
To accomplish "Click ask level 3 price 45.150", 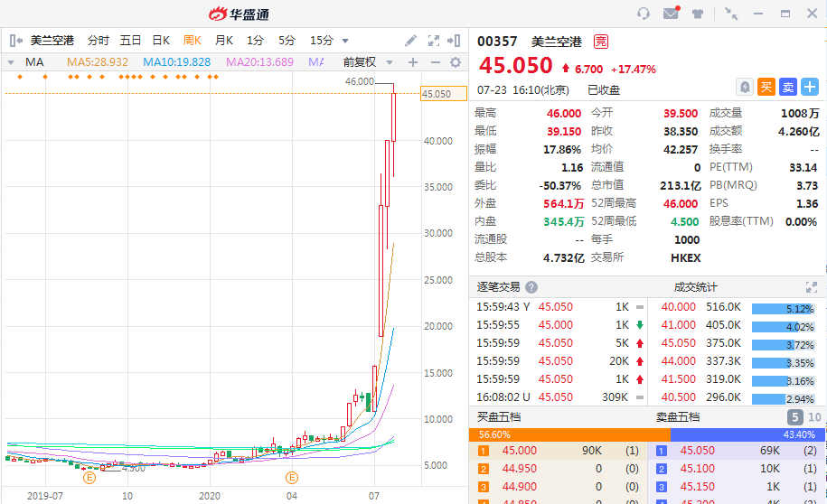I will click(697, 487).
